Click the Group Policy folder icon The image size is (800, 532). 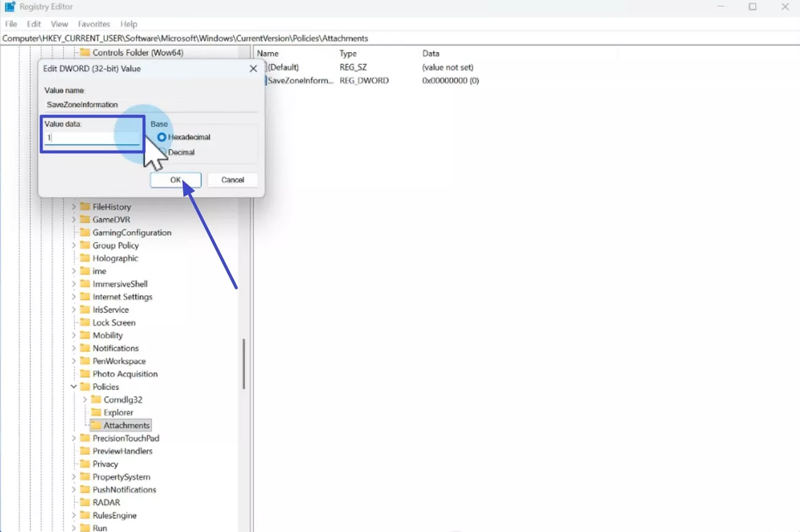[86, 245]
